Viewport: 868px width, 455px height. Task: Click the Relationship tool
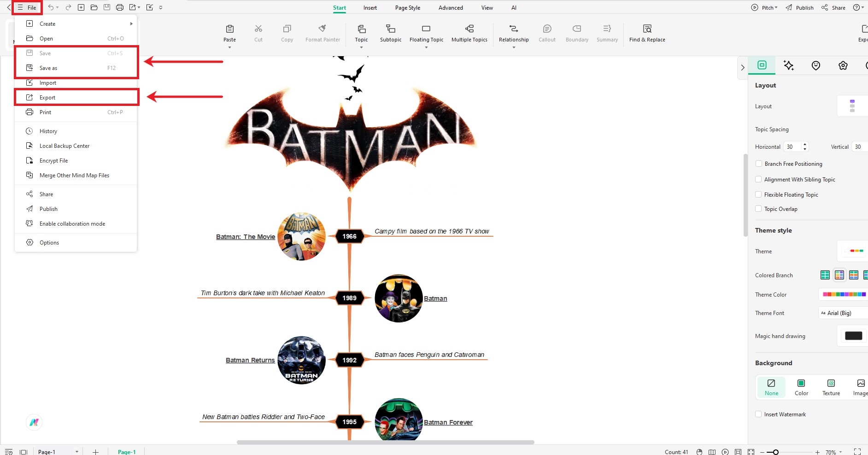pyautogui.click(x=514, y=34)
